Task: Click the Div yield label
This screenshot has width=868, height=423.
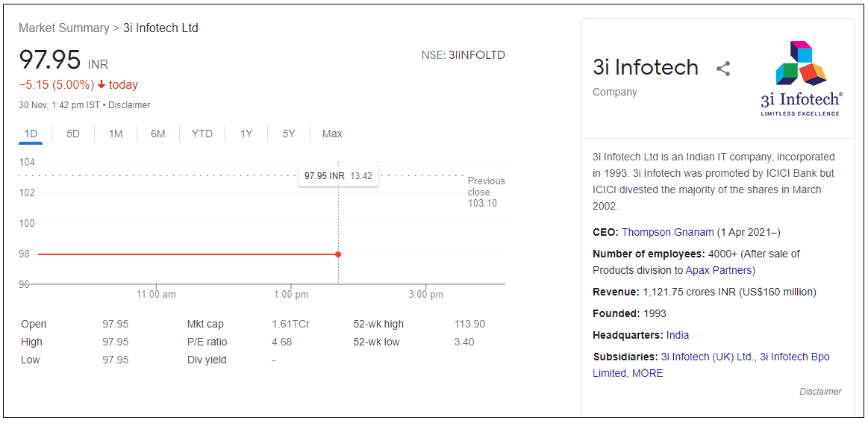Action: [207, 360]
